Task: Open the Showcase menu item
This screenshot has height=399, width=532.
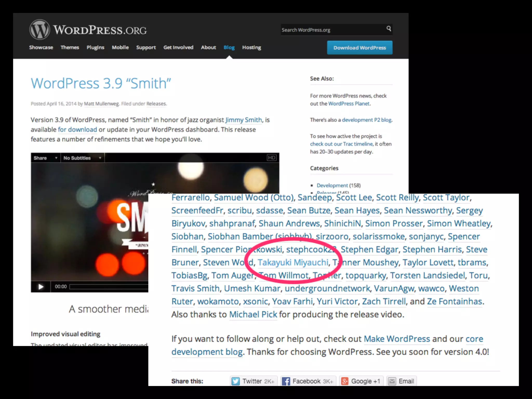Action: pyautogui.click(x=41, y=47)
